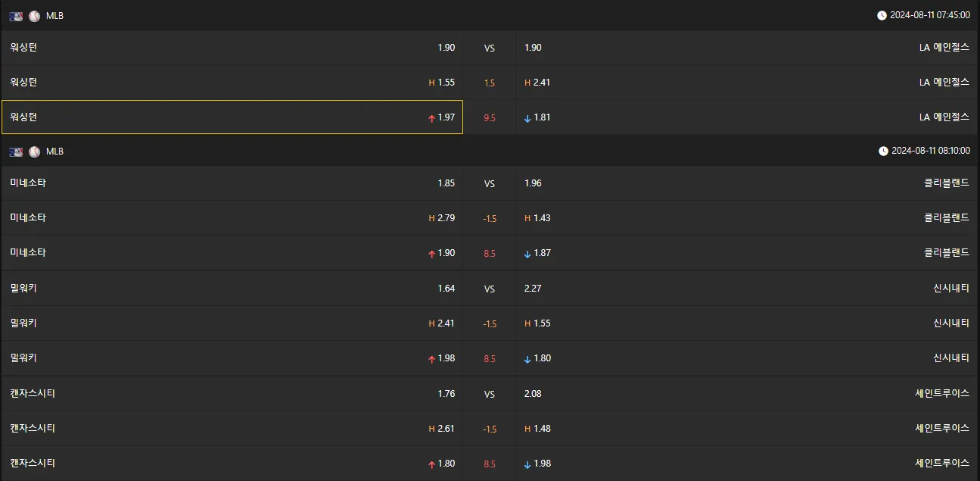The height and width of the screenshot is (481, 980).
Task: Pick 클리블랜드 handicap odds H 1.43
Action: (x=747, y=218)
